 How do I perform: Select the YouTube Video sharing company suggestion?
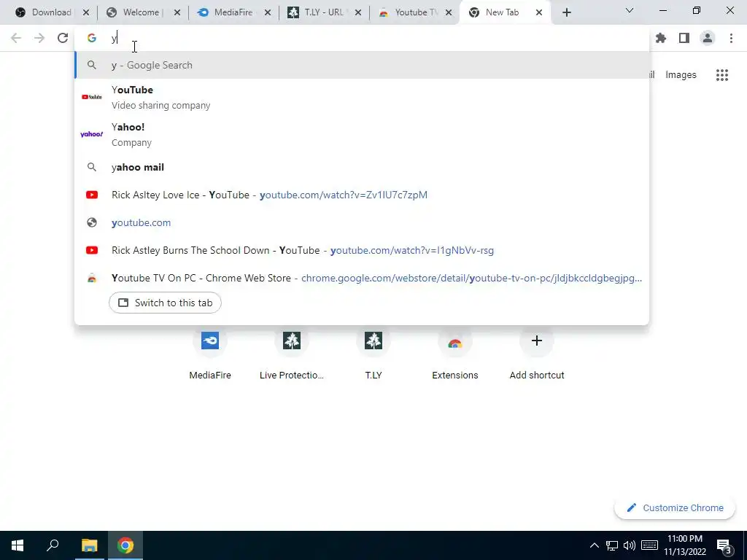click(x=362, y=97)
